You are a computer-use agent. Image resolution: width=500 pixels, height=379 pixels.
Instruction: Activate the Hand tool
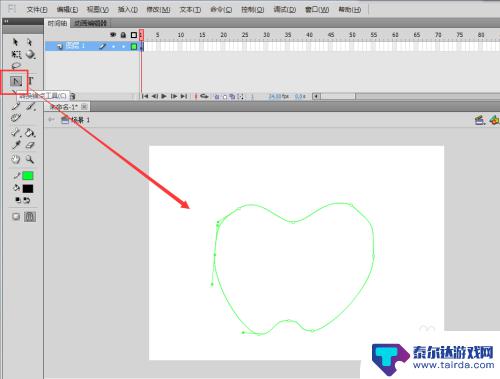coord(15,159)
